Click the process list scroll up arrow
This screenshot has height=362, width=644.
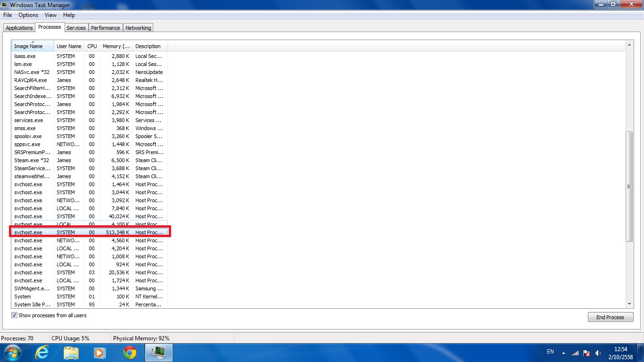[x=629, y=45]
